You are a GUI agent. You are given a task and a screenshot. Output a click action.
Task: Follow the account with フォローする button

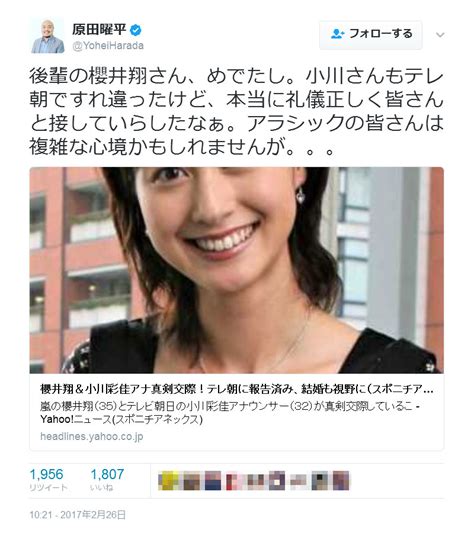pos(371,34)
